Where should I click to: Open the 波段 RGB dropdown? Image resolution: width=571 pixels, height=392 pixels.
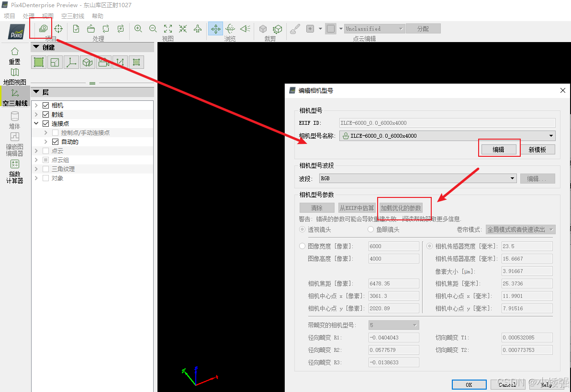[x=418, y=178]
